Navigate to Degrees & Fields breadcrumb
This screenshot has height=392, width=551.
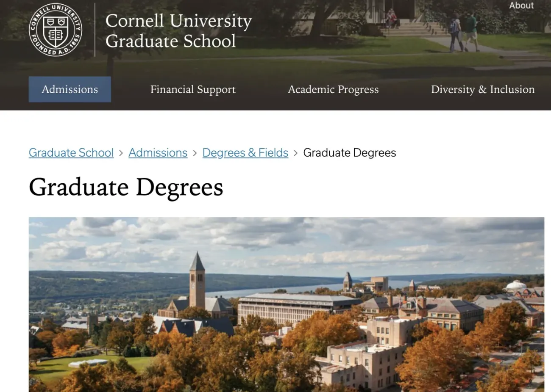245,153
